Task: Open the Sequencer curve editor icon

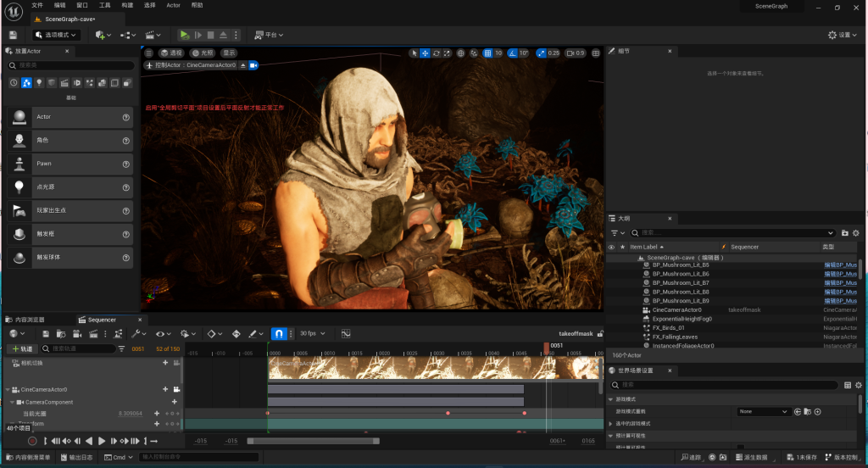Action: 346,333
